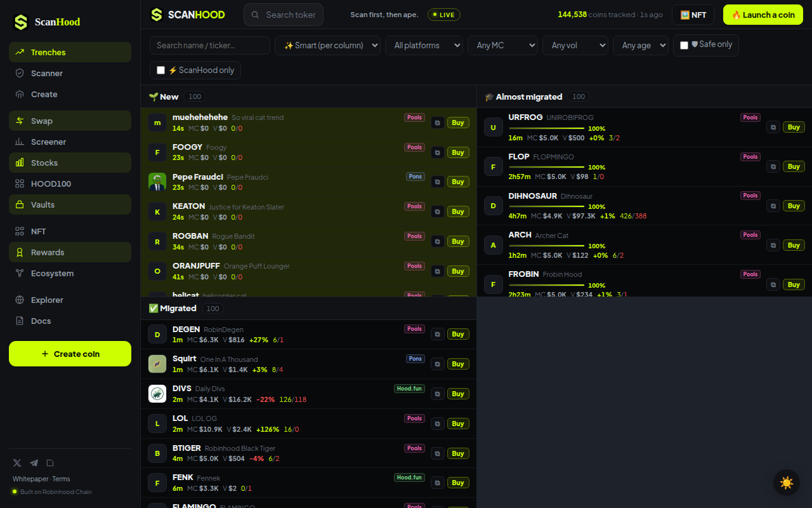Image resolution: width=812 pixels, height=508 pixels.
Task: Open the Any age dropdown
Action: click(640, 45)
